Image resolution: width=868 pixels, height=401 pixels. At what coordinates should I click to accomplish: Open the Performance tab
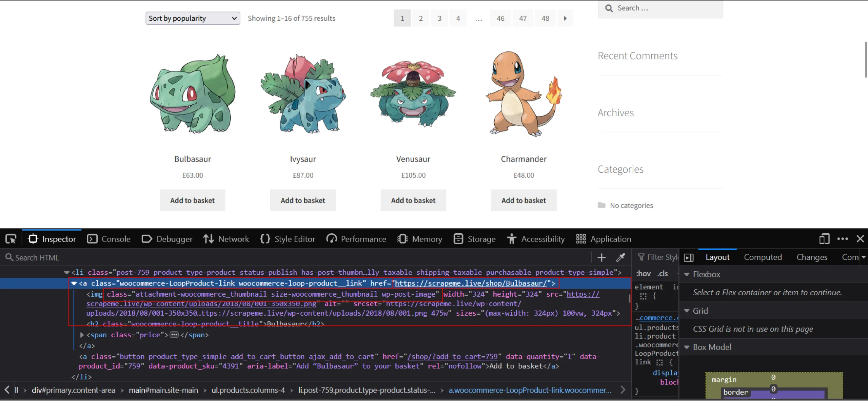point(356,239)
